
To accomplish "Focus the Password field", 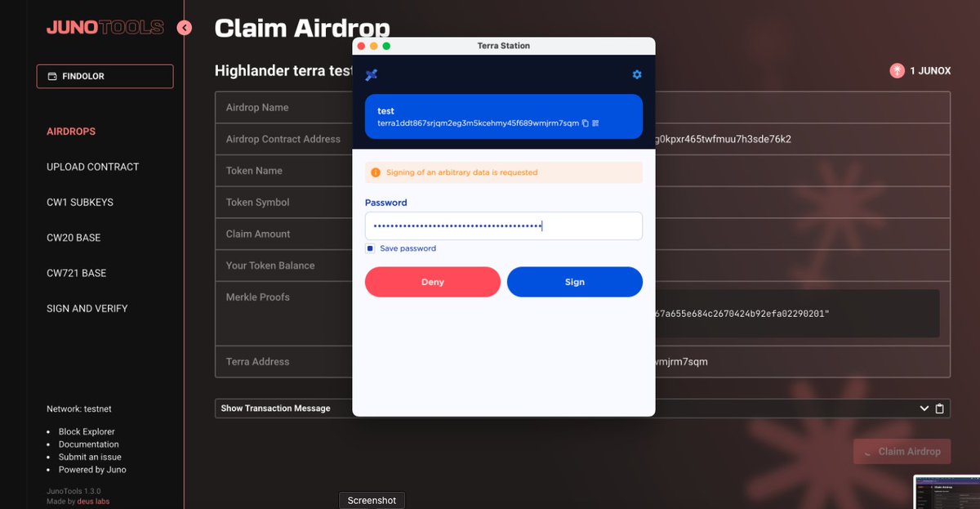I will [504, 226].
